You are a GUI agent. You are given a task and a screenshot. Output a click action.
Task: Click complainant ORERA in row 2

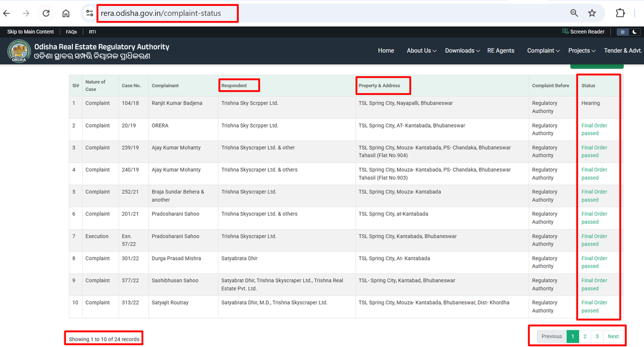click(160, 125)
